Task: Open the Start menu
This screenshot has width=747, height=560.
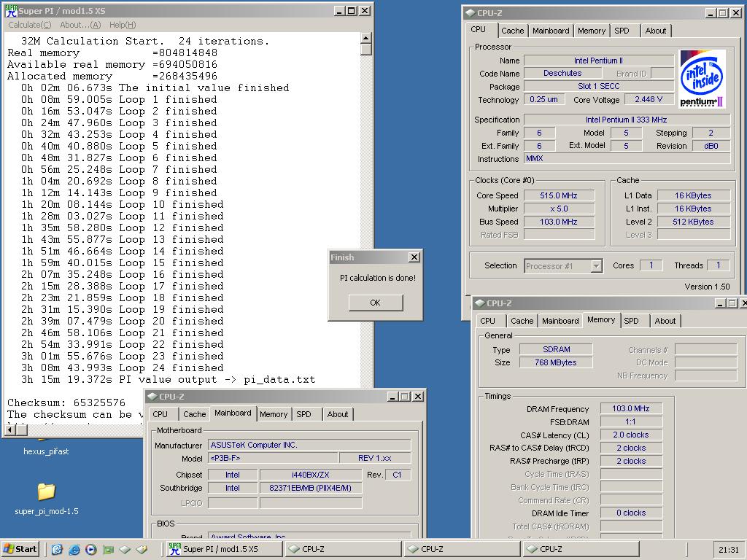Action: tap(20, 549)
